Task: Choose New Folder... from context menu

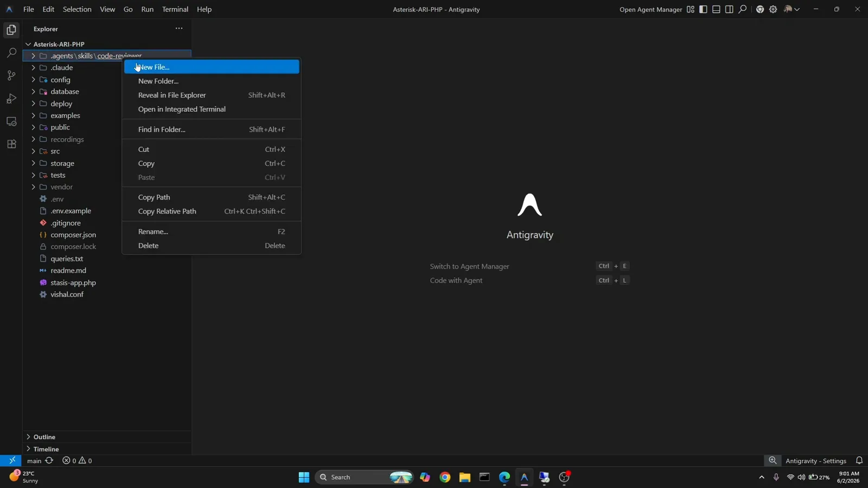Action: tap(212, 81)
